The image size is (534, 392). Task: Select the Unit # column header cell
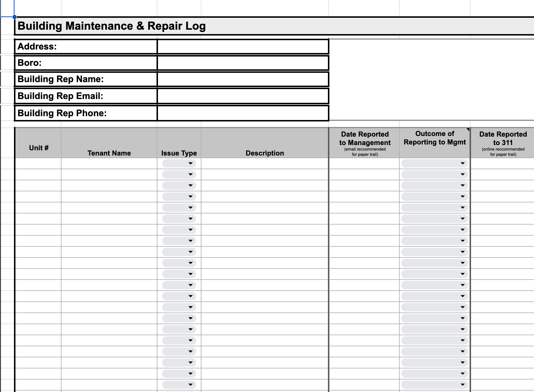(x=38, y=143)
